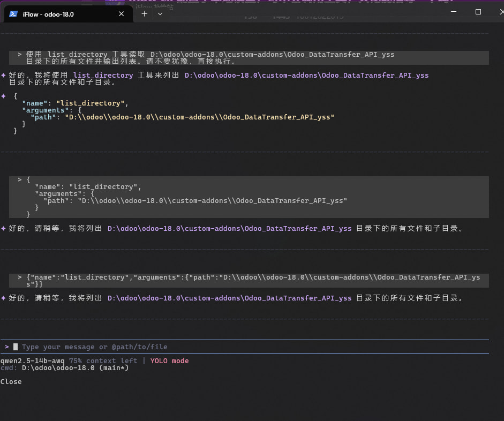Click the pink YOLO mode indicator

169,361
